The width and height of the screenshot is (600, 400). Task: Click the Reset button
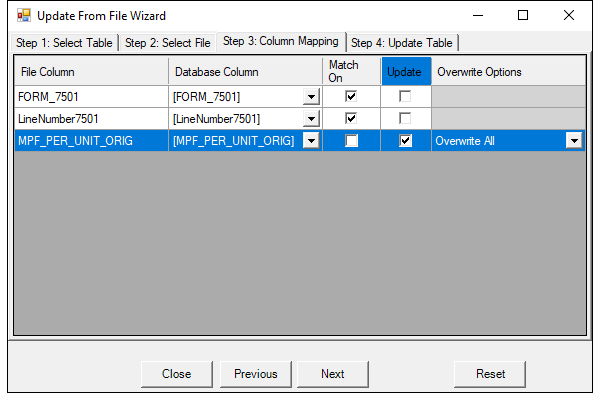(x=490, y=374)
